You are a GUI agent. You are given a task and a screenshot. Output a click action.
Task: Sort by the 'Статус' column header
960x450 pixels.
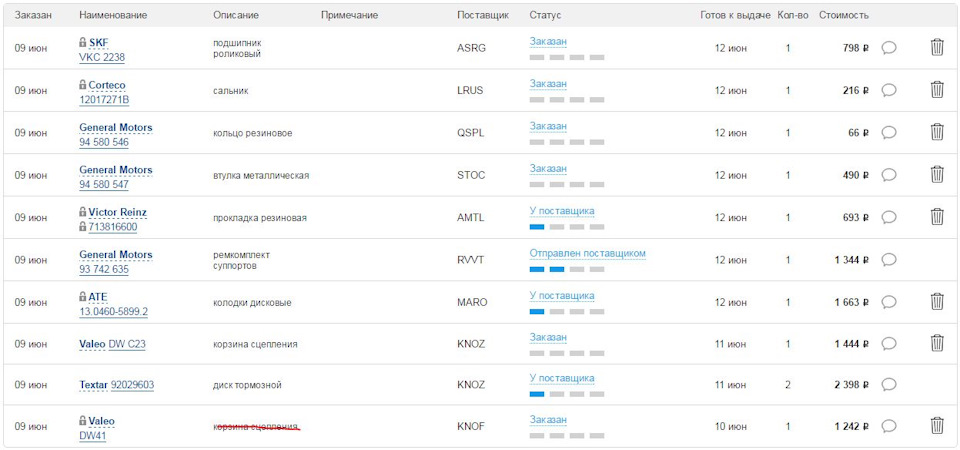pyautogui.click(x=545, y=15)
